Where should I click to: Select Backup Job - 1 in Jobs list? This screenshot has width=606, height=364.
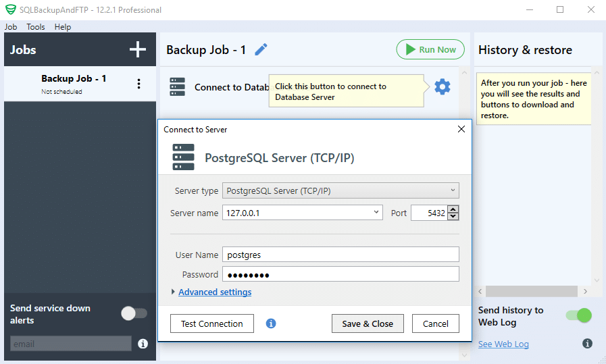tap(80, 84)
